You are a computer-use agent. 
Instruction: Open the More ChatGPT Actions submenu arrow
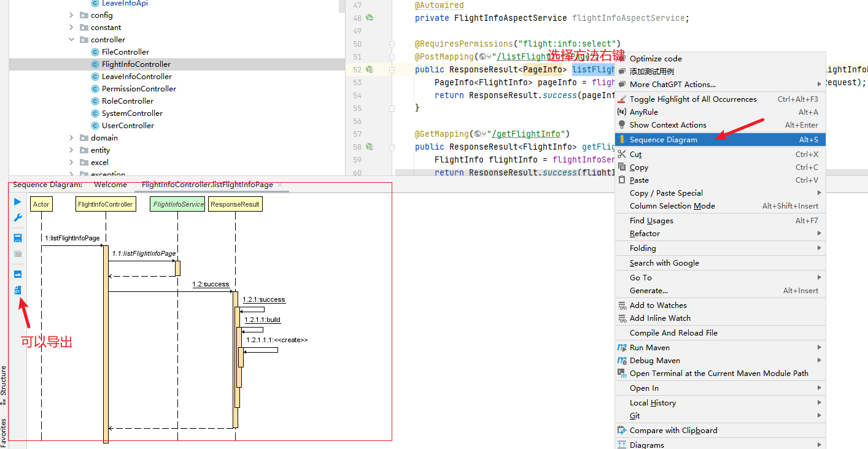click(819, 84)
